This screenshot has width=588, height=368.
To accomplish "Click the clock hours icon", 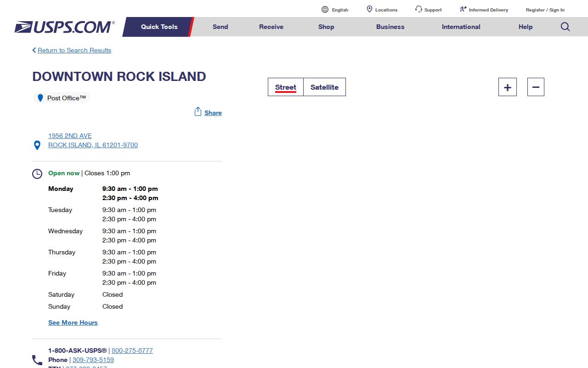I will pyautogui.click(x=37, y=174).
